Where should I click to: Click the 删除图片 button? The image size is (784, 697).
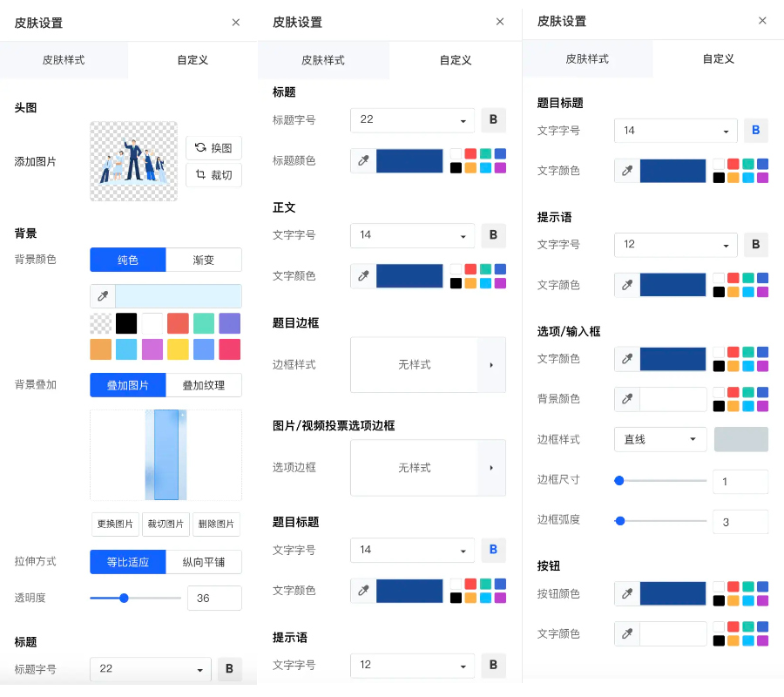[x=216, y=524]
